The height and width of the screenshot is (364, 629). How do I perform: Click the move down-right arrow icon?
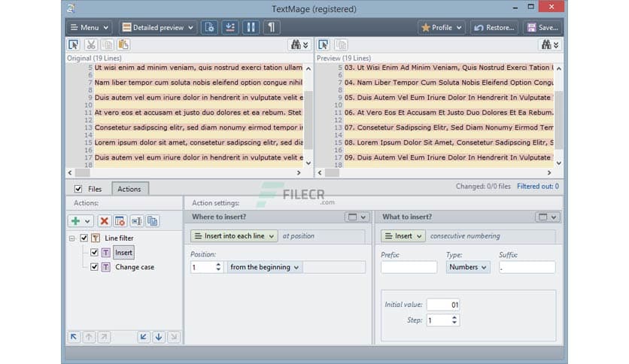[x=174, y=337]
